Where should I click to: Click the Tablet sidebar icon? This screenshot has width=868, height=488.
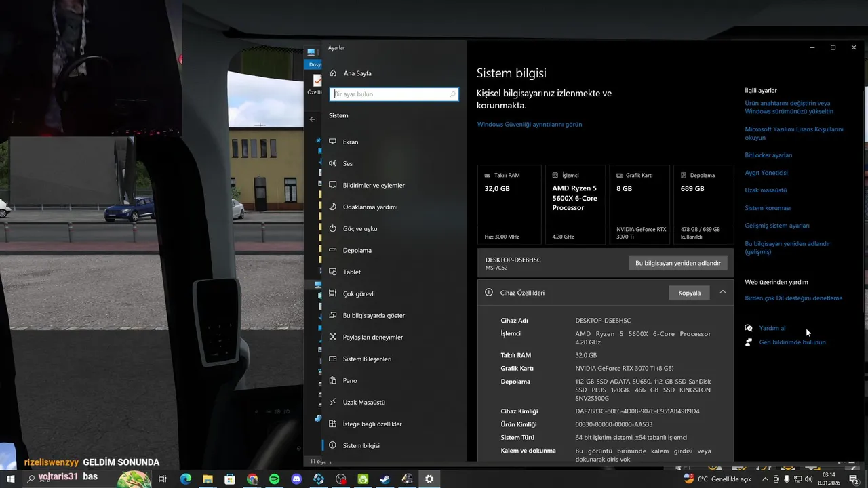point(332,272)
